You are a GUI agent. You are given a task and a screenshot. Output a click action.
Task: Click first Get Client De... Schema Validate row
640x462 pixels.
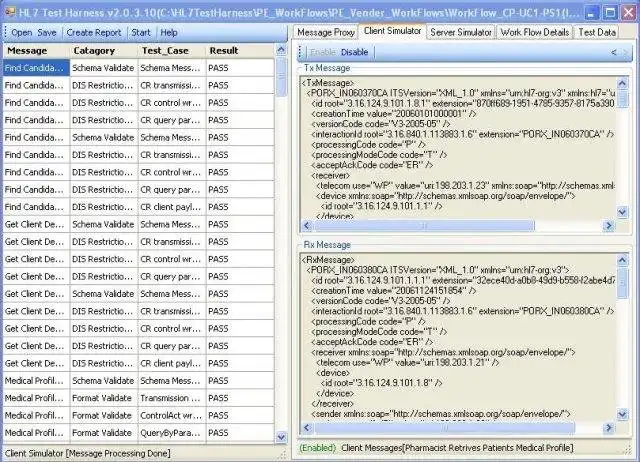(139, 224)
